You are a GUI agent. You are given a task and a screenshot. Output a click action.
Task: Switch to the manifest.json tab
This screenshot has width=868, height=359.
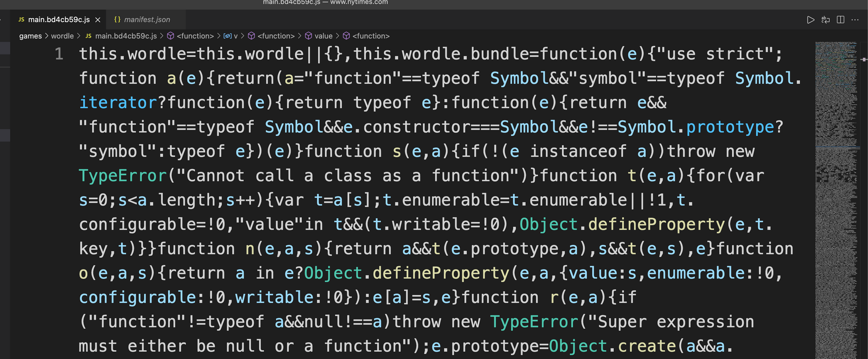click(147, 20)
